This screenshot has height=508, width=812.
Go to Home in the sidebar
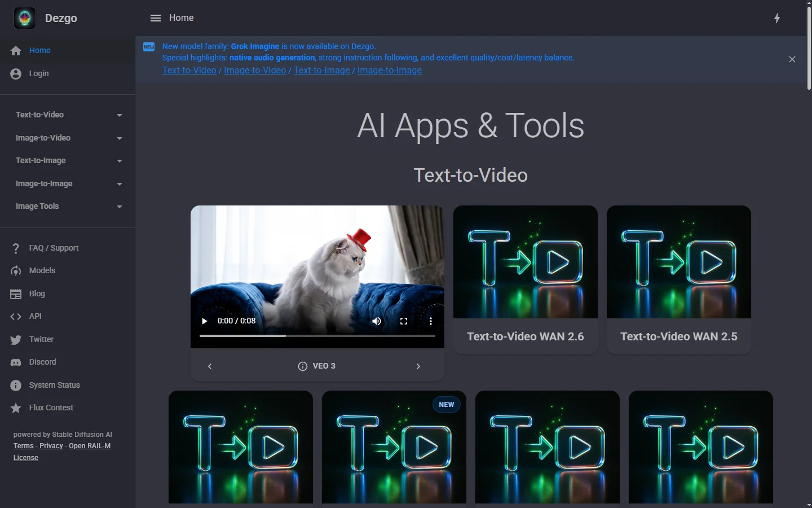tap(68, 50)
